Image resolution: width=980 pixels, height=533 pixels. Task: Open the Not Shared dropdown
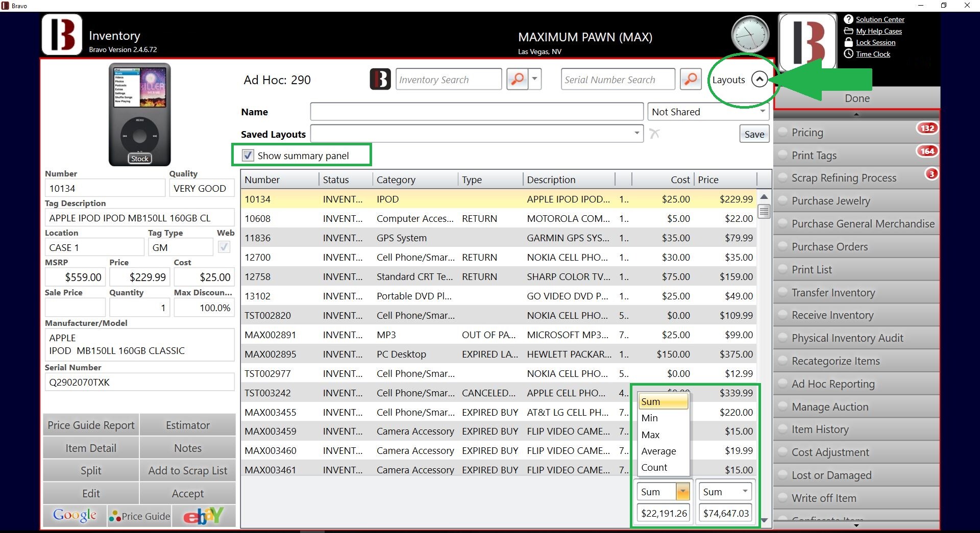coord(708,112)
